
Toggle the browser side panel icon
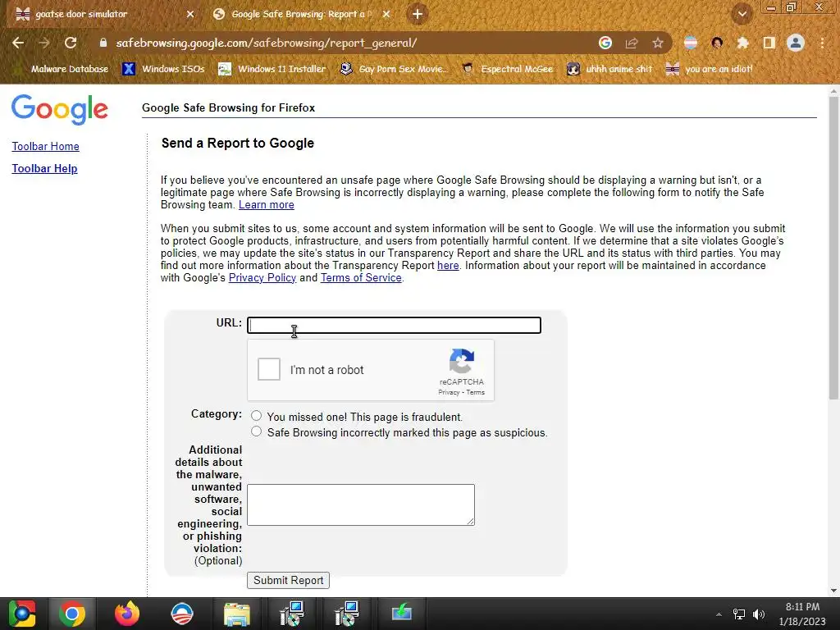(769, 43)
